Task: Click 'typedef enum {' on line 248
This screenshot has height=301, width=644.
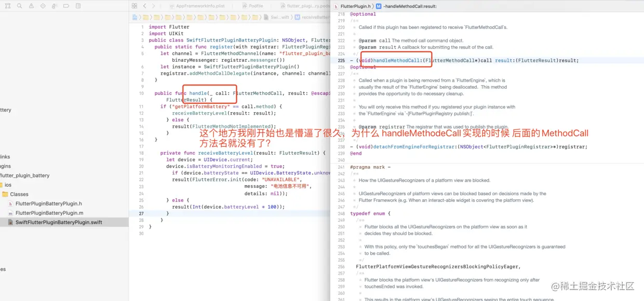Action: pyautogui.click(x=370, y=213)
